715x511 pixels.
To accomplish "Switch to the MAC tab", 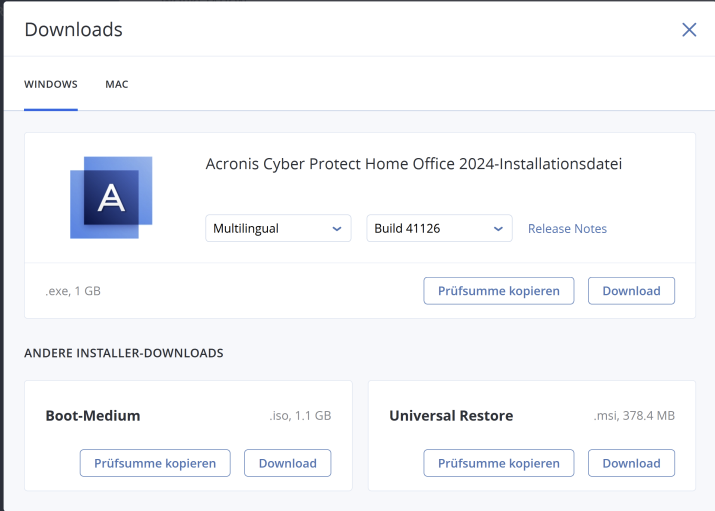I will (x=117, y=84).
